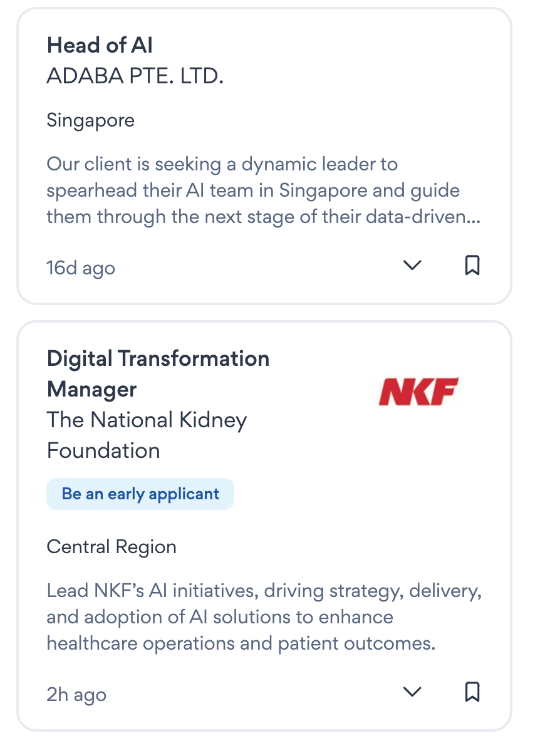560x743 pixels.
Task: Select the Central Region location text
Action: point(111,547)
